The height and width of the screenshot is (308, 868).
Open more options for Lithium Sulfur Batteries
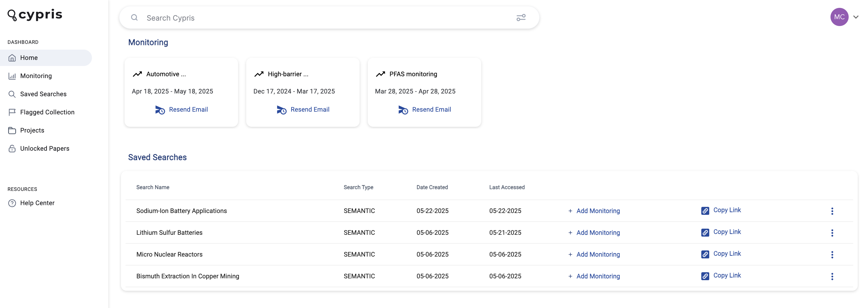[x=832, y=233]
